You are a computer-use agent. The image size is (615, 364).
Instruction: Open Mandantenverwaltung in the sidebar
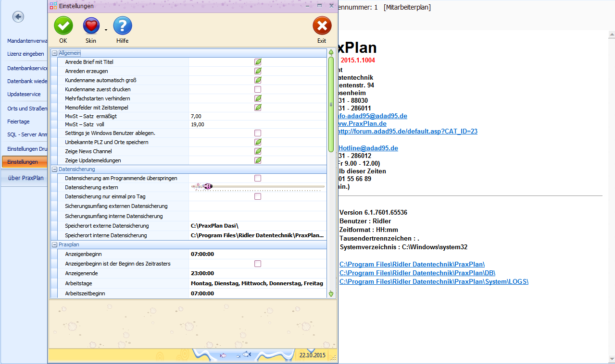point(27,41)
